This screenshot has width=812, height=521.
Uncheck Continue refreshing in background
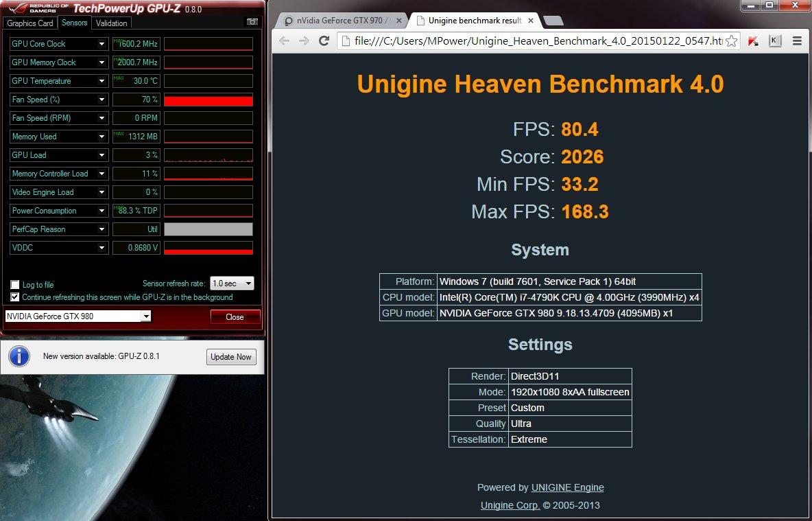(15, 297)
